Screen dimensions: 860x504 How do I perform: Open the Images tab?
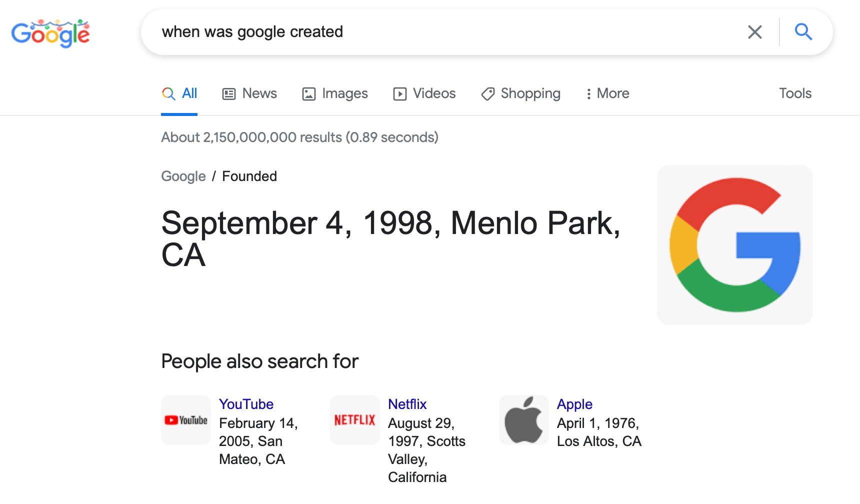point(335,93)
